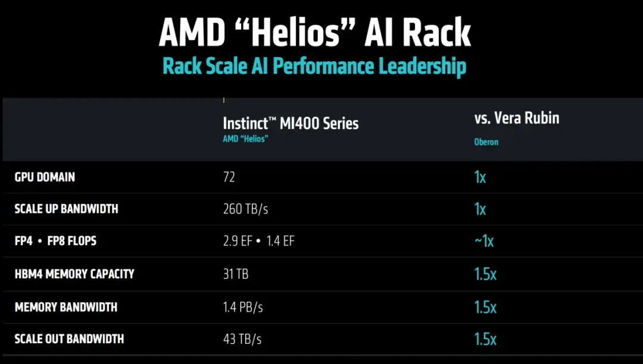Click the "Instinct MI400 Series" column header
Image resolution: width=643 pixels, height=364 pixels.
tap(291, 123)
